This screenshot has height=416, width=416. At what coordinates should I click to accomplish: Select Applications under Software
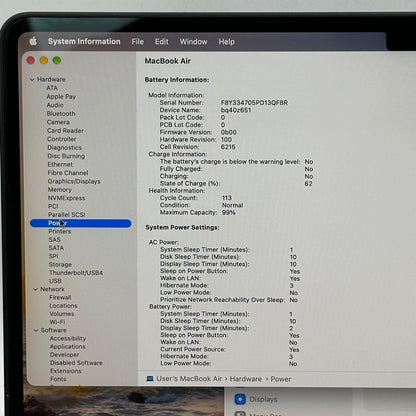68,347
